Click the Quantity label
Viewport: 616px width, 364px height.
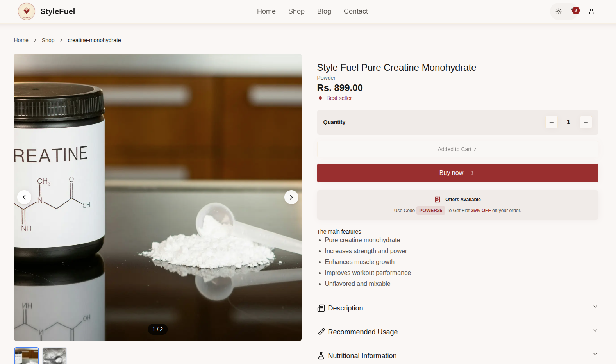pos(334,122)
